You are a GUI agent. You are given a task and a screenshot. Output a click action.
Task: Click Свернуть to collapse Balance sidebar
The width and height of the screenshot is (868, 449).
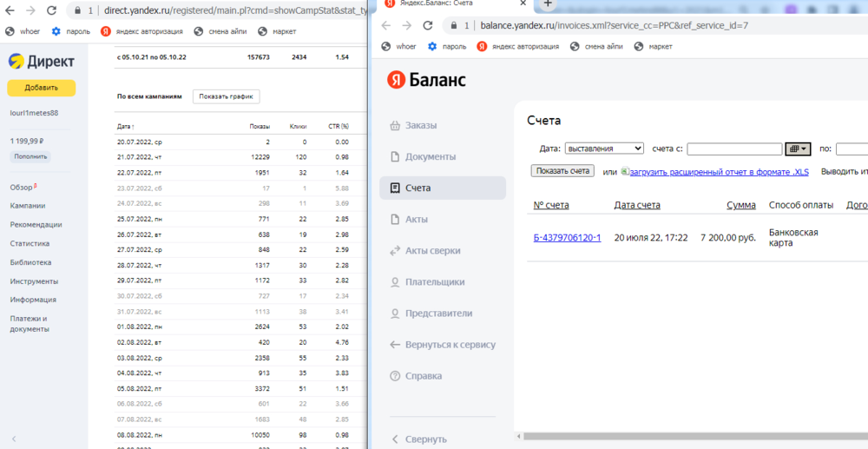(419, 439)
